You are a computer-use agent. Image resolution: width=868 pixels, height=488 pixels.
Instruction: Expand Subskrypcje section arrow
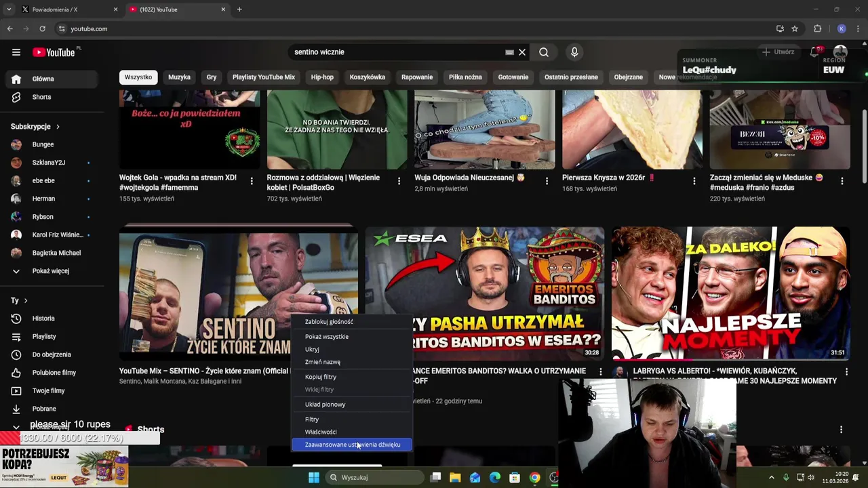tap(58, 127)
